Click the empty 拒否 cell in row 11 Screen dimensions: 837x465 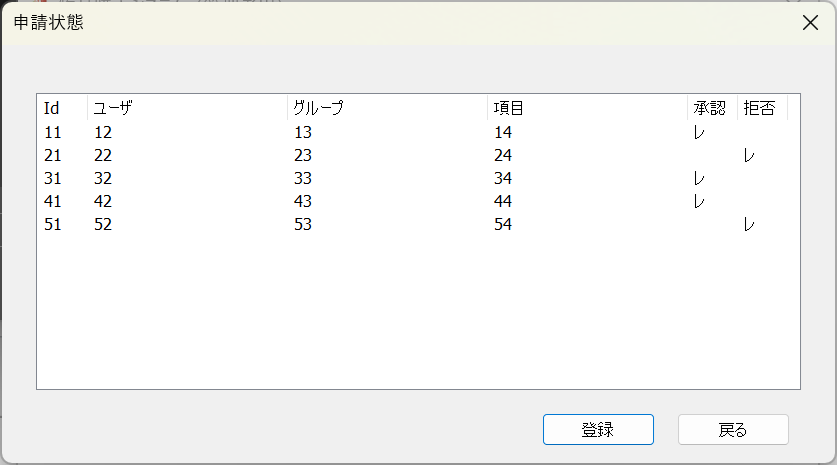click(762, 132)
